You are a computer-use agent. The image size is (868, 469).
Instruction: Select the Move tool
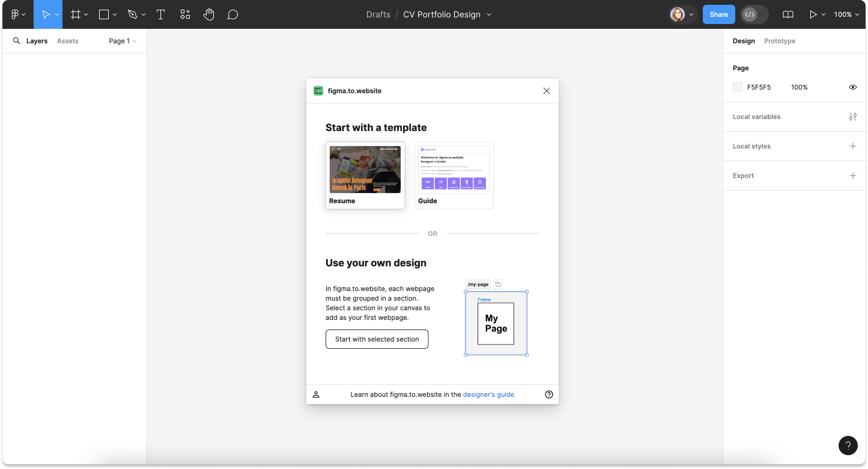pyautogui.click(x=46, y=14)
